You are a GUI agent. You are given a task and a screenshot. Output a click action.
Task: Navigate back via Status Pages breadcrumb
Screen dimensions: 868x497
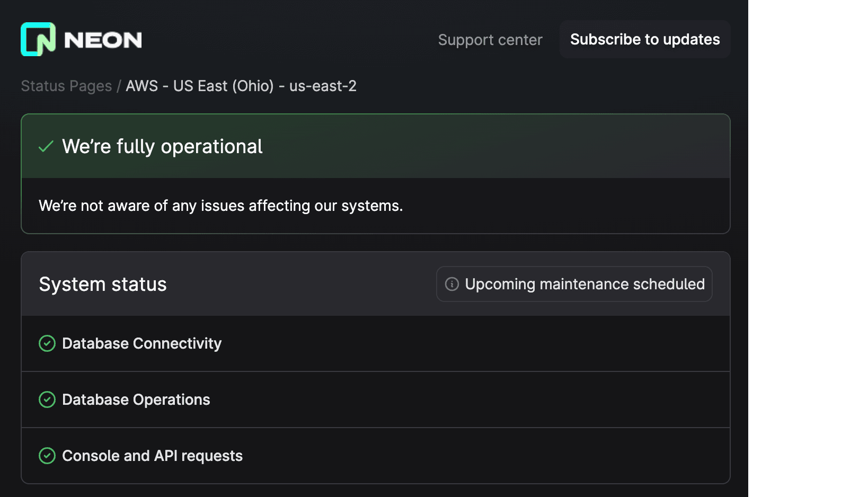[66, 85]
